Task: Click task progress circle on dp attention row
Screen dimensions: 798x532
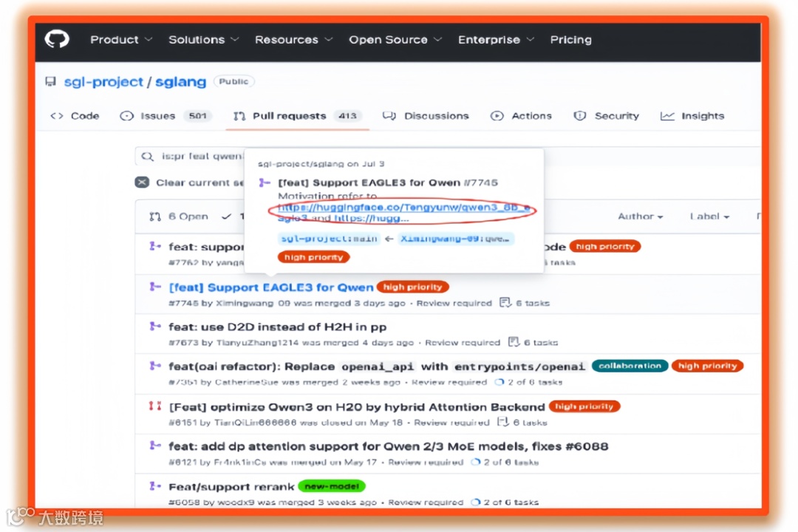Action: click(475, 463)
